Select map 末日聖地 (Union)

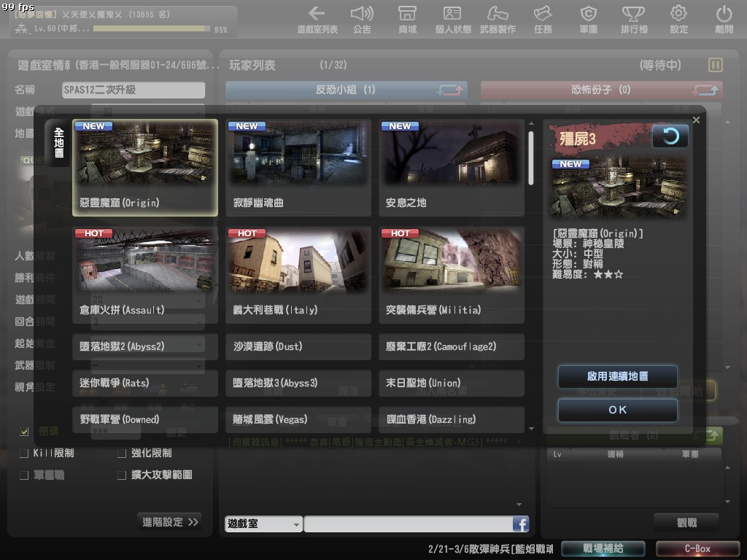(452, 384)
